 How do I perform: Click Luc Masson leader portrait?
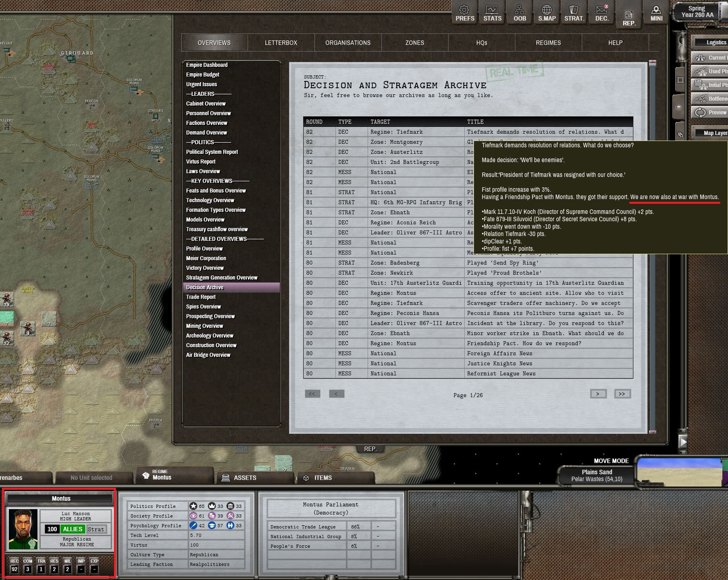tap(23, 529)
